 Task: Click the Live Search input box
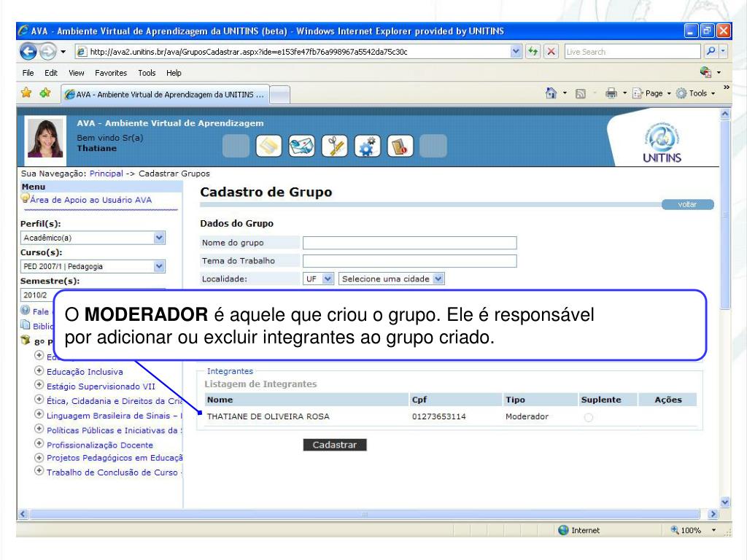(x=632, y=52)
